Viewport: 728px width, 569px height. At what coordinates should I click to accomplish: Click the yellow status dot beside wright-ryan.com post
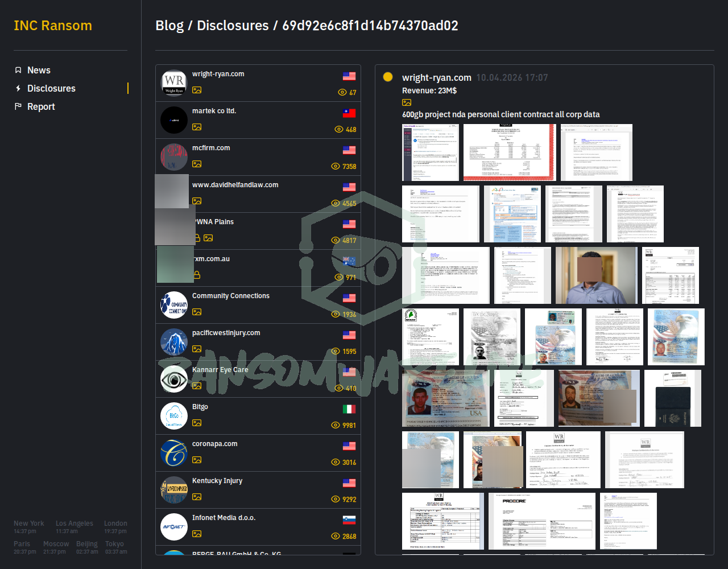387,76
